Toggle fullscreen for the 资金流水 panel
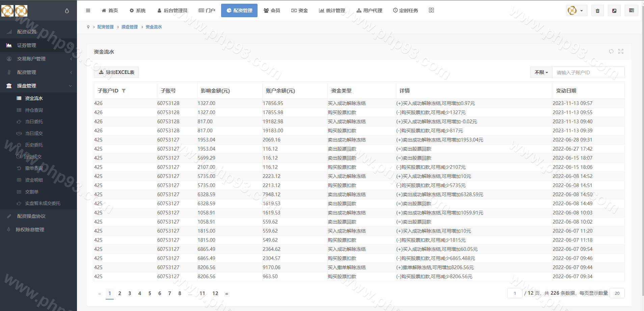This screenshot has width=644, height=311. point(621,51)
